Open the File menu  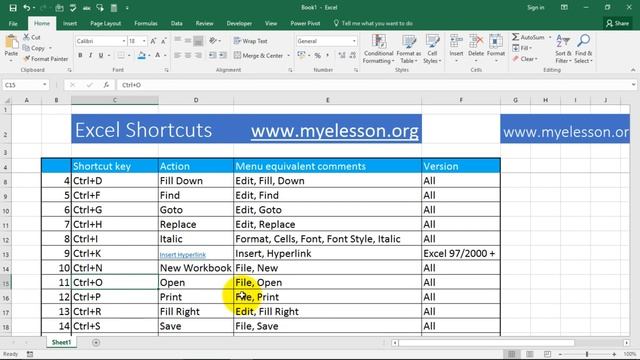point(13,24)
